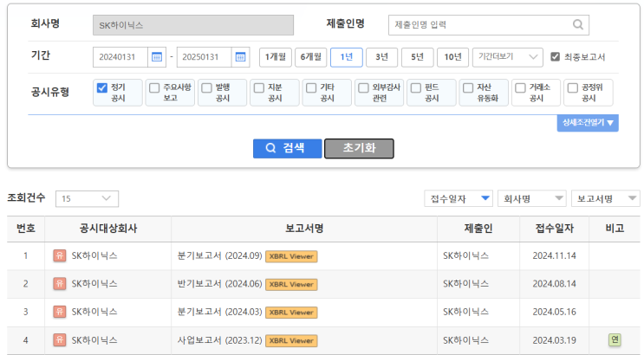Sort by 회사명 dropdown

pyautogui.click(x=532, y=198)
